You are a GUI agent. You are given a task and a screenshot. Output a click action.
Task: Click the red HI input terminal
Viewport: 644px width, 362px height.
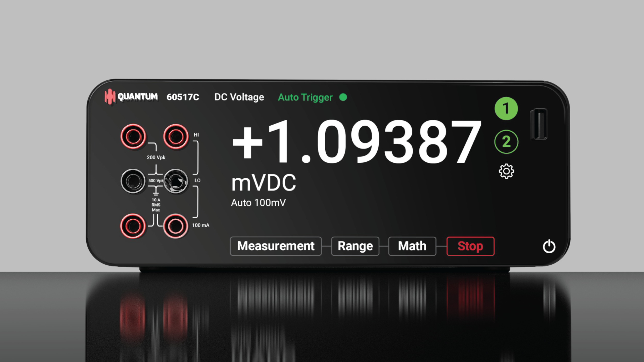coord(176,136)
